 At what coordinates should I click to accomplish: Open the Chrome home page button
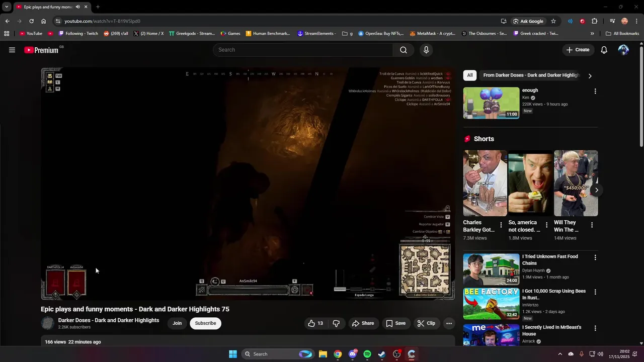[43, 21]
